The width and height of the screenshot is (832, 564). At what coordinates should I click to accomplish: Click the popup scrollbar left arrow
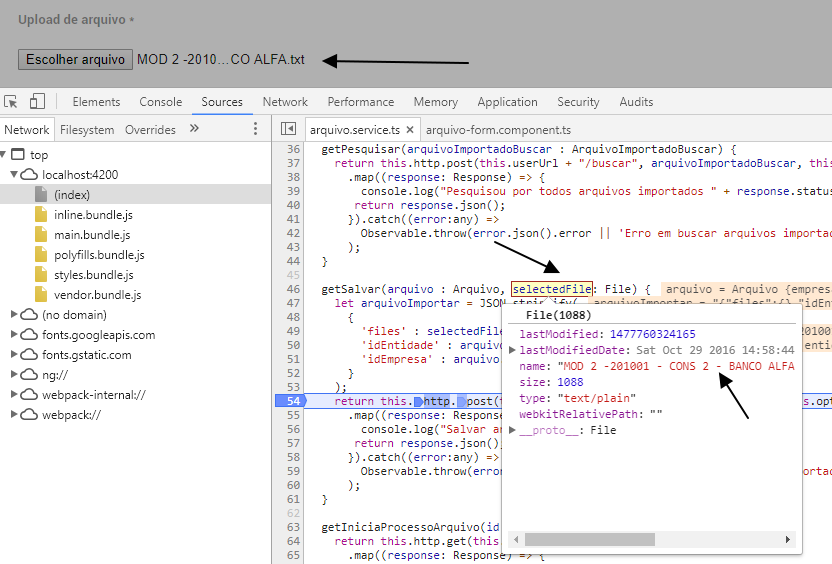[x=516, y=539]
